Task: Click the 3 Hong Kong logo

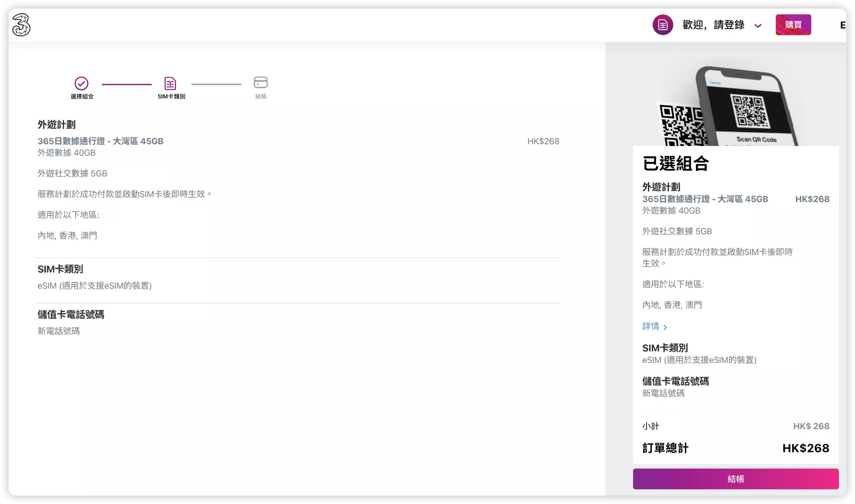Action: click(21, 24)
